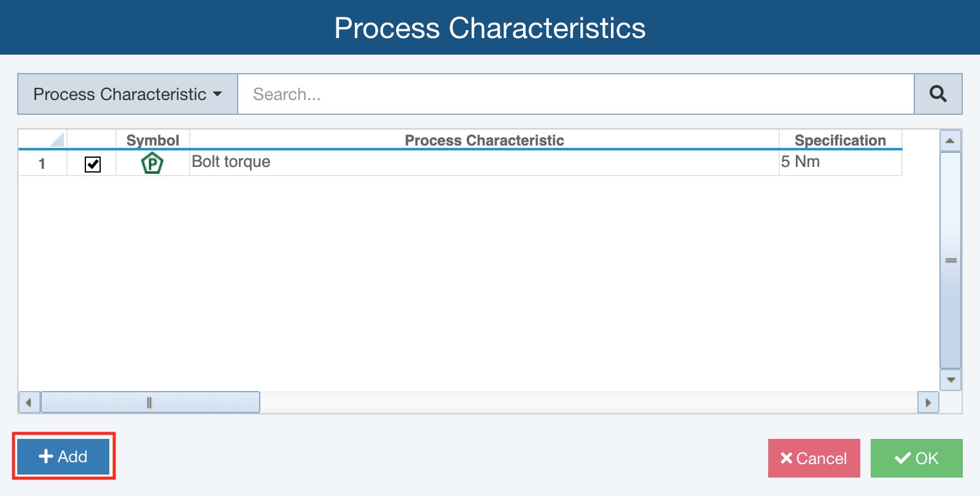The width and height of the screenshot is (980, 496).
Task: Sort by Process Characteristic column header
Action: click(x=484, y=140)
